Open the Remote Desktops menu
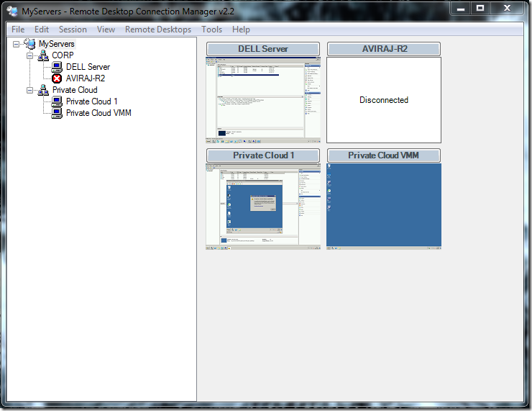 tap(158, 30)
